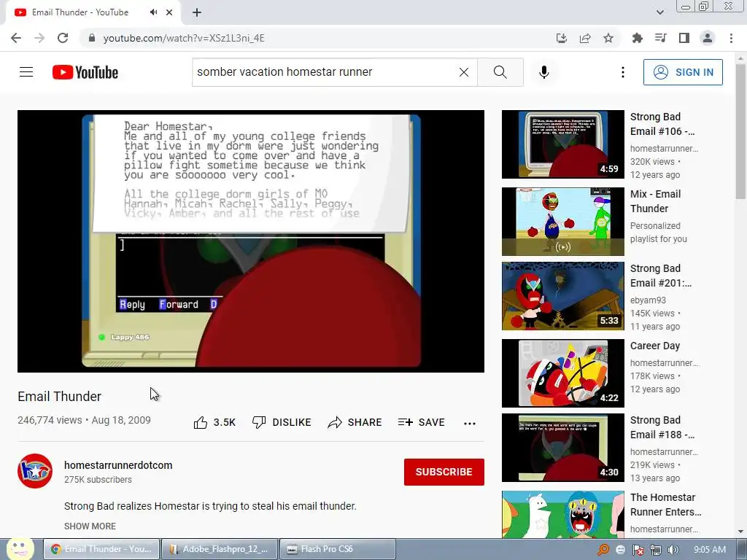Dislike the Email Thunder video
747x560 pixels.
282,422
